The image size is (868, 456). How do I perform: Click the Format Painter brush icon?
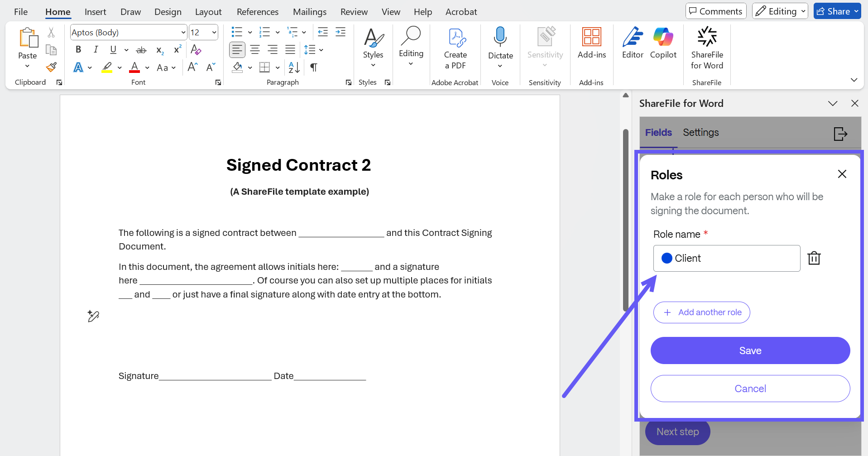click(x=51, y=67)
